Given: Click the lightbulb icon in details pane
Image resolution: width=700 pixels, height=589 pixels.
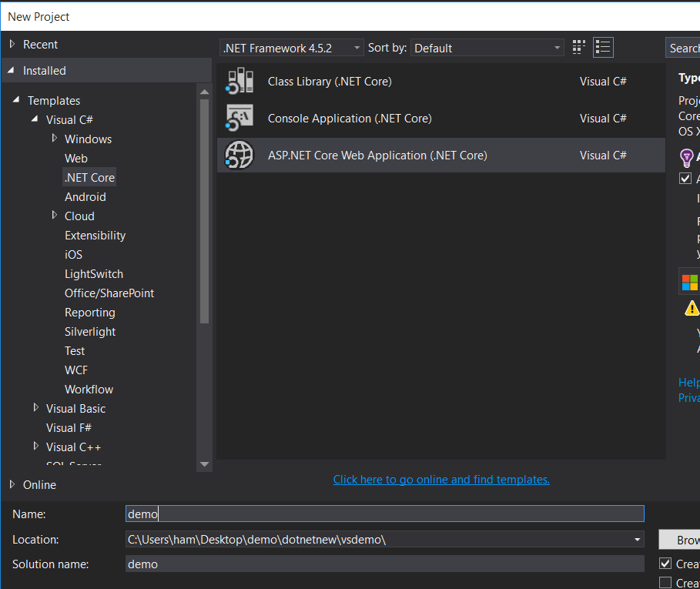Looking at the screenshot, I should pos(686,158).
